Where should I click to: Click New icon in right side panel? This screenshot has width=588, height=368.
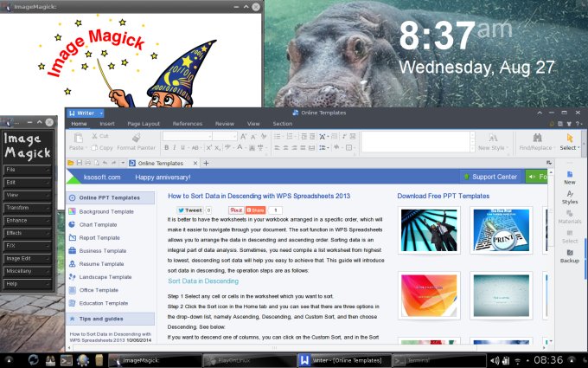(x=570, y=175)
